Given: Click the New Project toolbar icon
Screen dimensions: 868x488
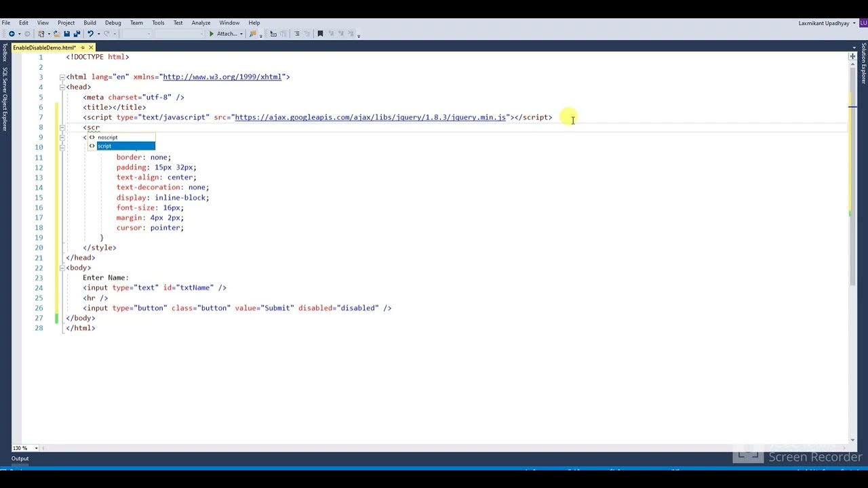Looking at the screenshot, I should click(41, 34).
